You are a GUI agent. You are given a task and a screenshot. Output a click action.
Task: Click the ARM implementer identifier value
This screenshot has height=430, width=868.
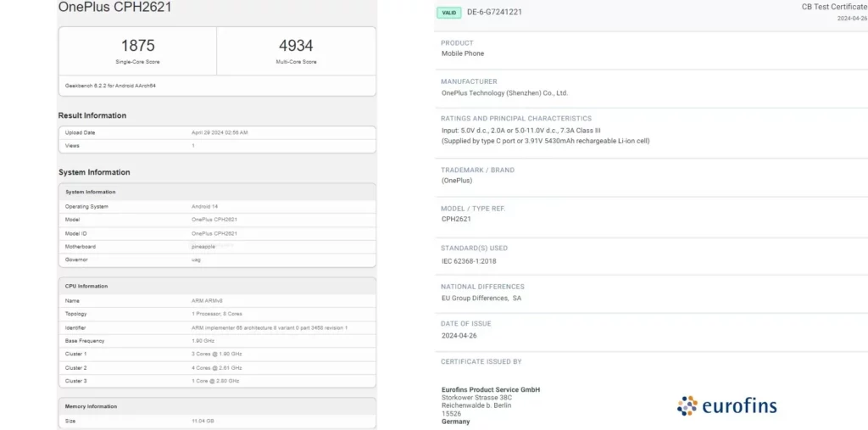[269, 327]
